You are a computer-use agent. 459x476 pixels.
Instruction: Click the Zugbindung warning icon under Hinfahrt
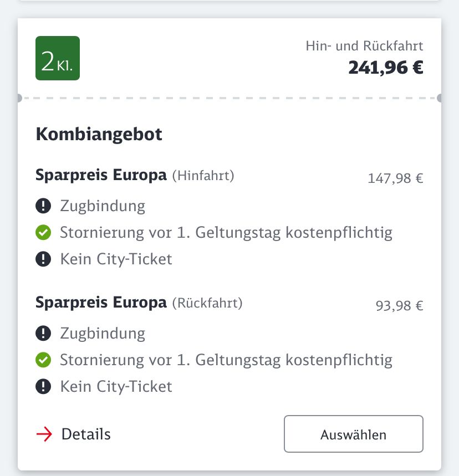[43, 206]
